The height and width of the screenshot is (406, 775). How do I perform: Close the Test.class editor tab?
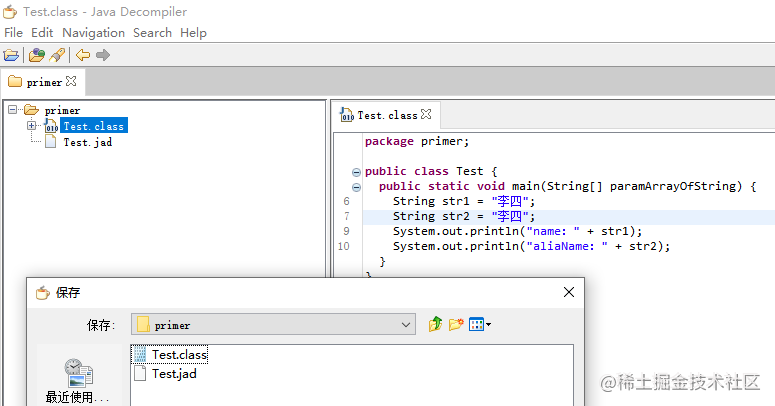(426, 114)
